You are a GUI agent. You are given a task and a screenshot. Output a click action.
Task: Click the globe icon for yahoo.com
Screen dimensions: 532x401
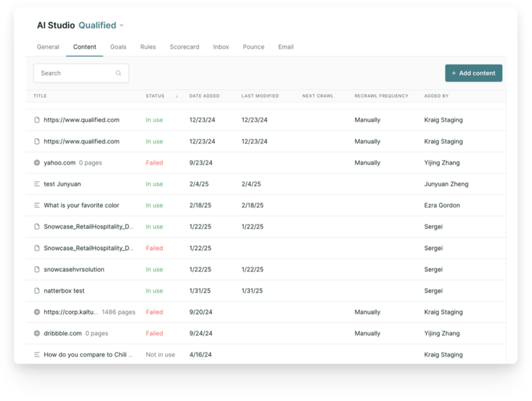(x=37, y=163)
